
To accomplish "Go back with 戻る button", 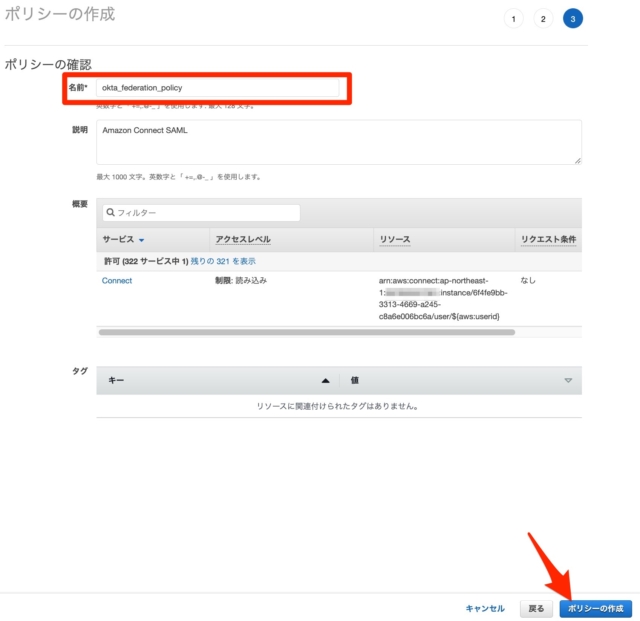I will pos(536,608).
